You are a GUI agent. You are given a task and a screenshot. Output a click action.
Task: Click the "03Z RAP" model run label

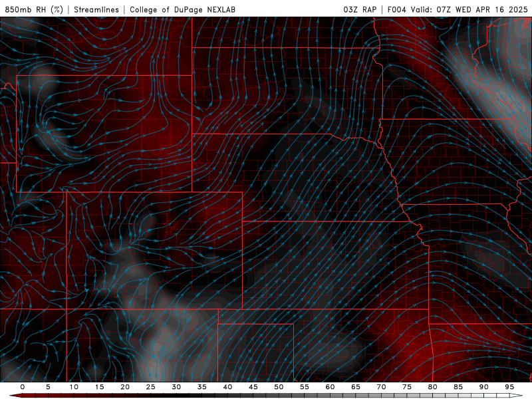pos(360,9)
